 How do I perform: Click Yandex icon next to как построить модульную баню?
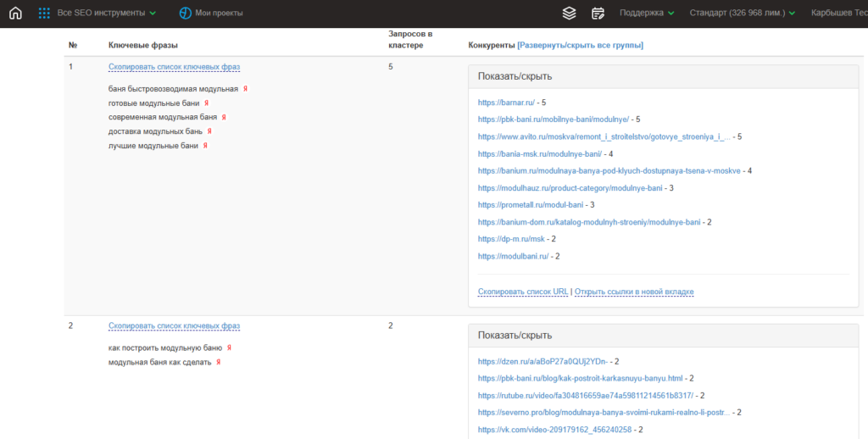229,347
